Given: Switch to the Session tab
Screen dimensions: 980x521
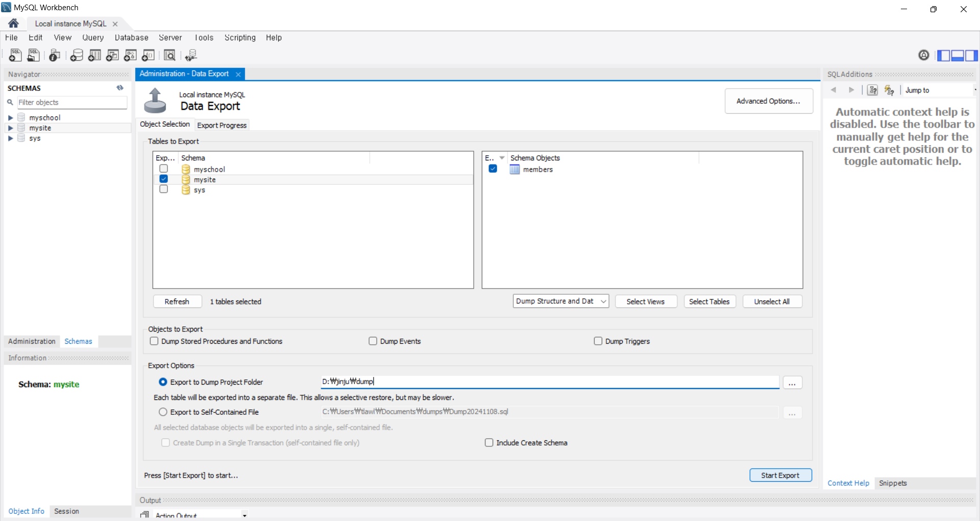Looking at the screenshot, I should [x=66, y=511].
